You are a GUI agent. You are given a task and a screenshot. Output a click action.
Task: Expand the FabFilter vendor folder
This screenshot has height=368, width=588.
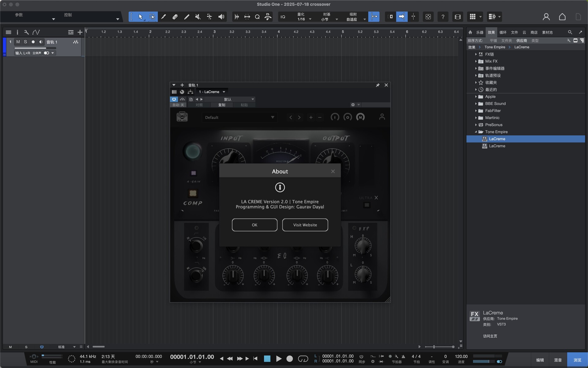(476, 111)
